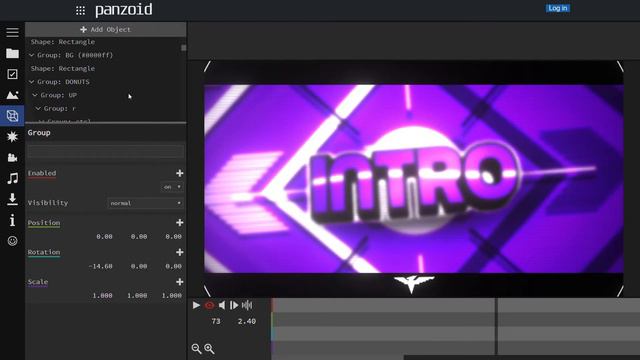Open the projects folder icon
The image size is (640, 360).
[x=12, y=53]
